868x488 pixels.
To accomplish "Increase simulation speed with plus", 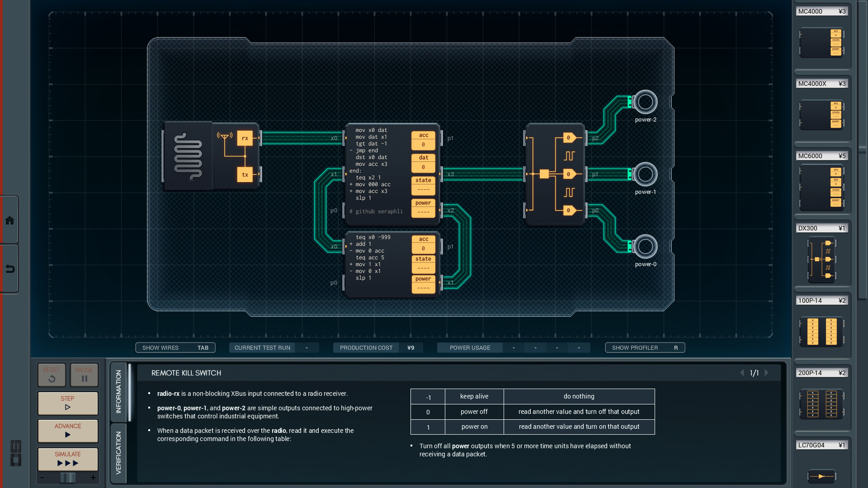I will 93,478.
